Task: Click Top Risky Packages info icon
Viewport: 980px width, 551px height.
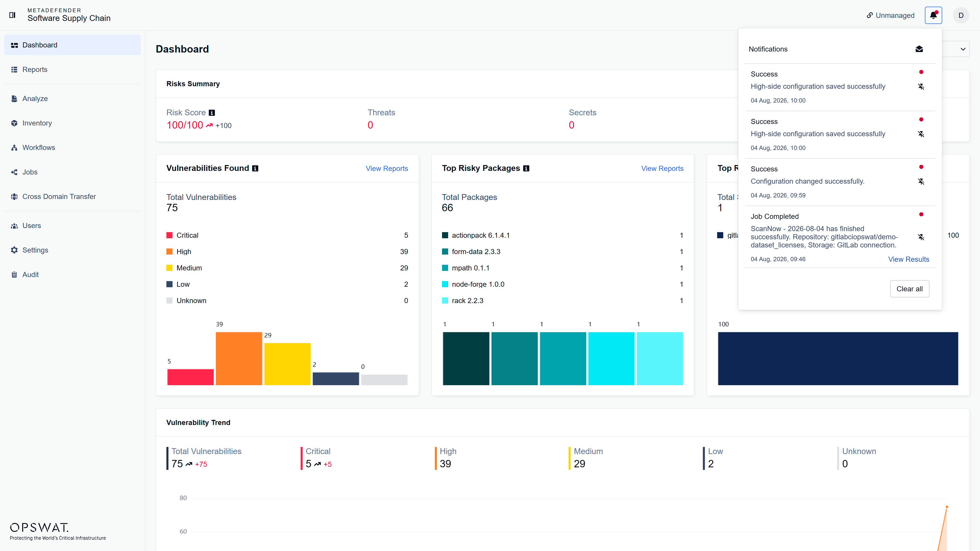Action: point(526,168)
